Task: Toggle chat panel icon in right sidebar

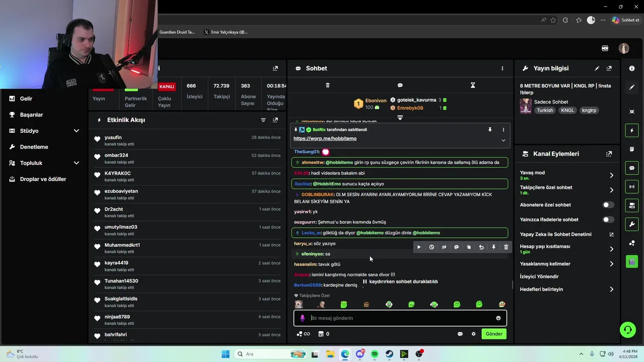Action: point(632,168)
